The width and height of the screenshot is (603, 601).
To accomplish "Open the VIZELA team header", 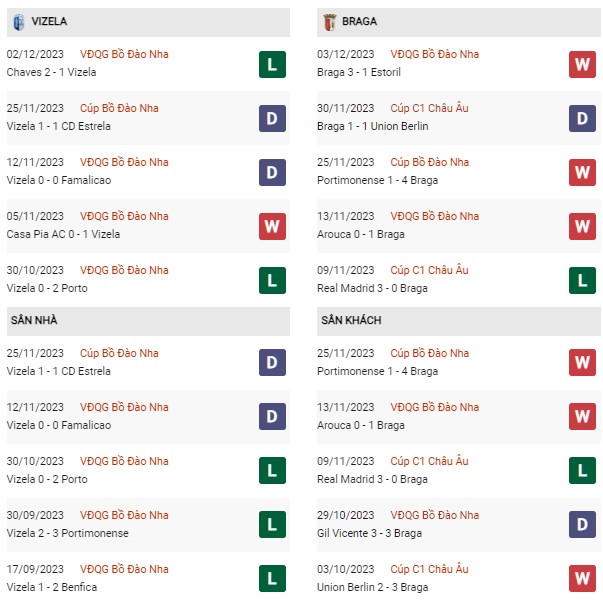I will click(148, 22).
